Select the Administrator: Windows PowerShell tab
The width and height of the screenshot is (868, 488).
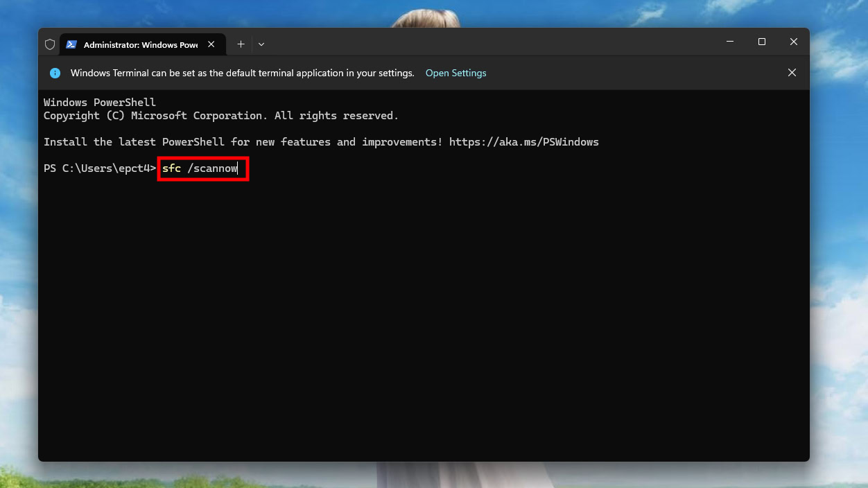tap(141, 44)
